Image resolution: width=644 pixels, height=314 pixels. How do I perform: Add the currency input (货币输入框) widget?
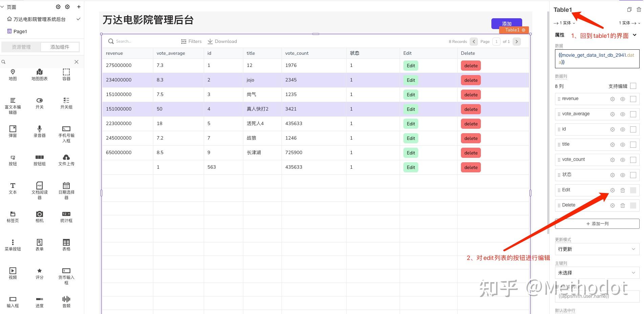[66, 276]
